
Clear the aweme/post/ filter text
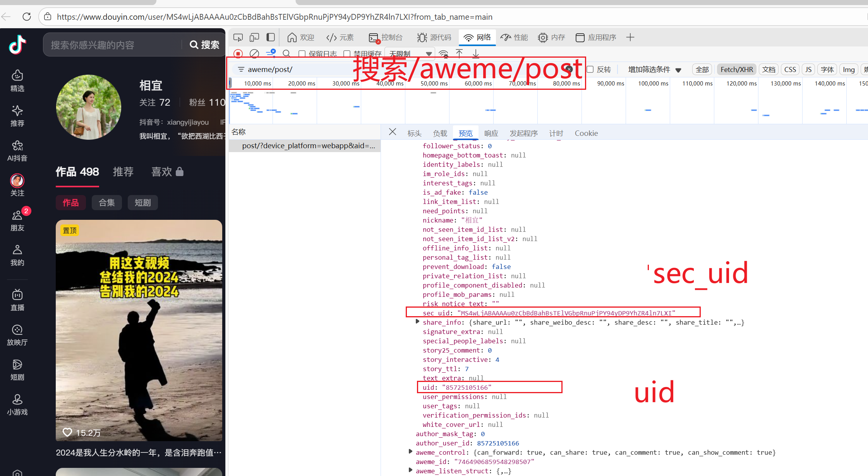point(569,69)
